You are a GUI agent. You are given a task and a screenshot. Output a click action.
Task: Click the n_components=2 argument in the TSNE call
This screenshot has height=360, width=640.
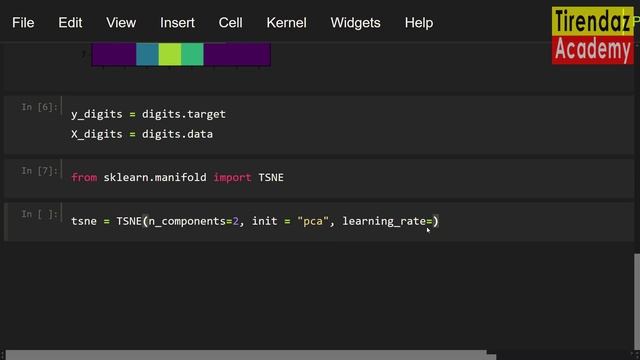coord(193,221)
